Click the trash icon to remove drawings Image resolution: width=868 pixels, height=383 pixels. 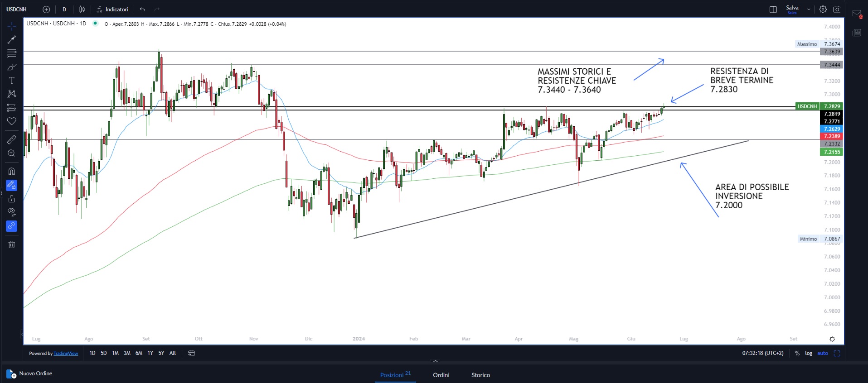[12, 244]
